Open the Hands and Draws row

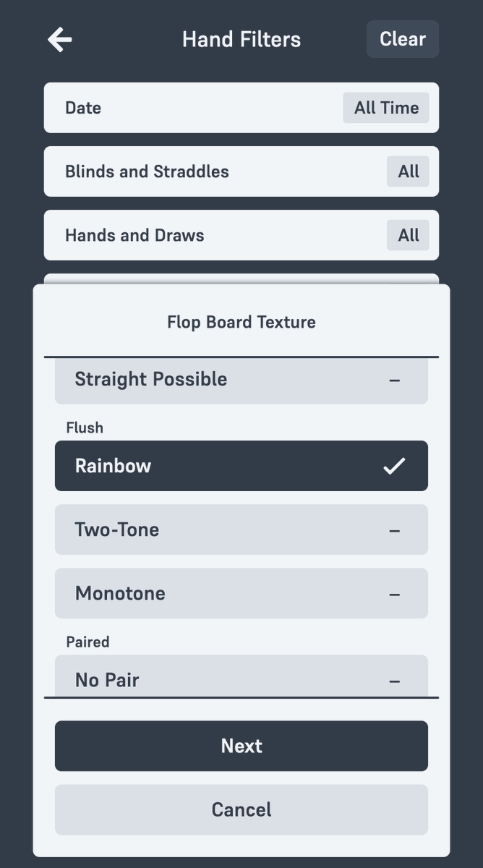click(x=241, y=235)
